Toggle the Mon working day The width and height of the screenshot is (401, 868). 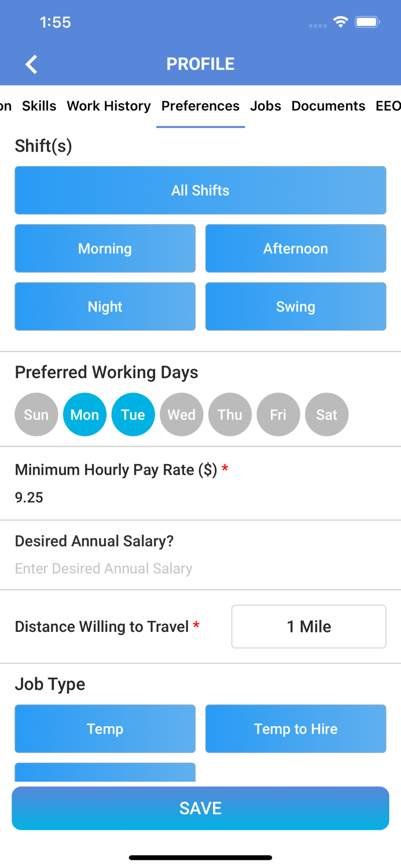click(84, 414)
